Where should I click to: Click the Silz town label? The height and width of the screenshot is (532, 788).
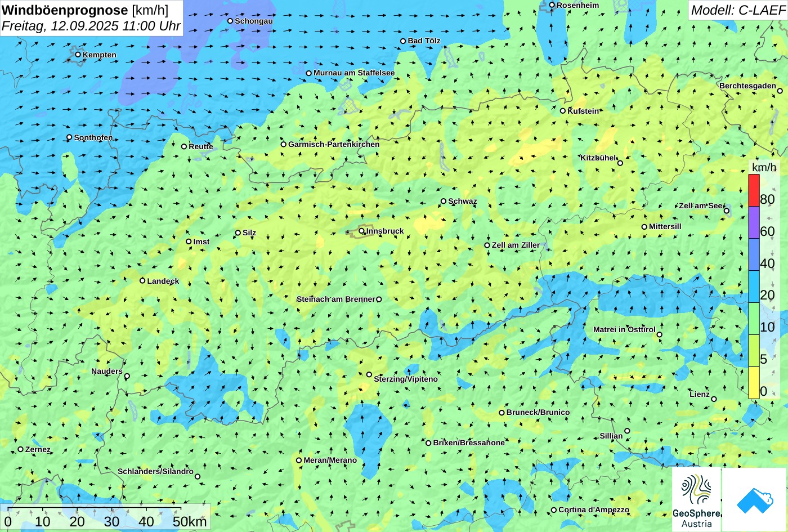pos(249,233)
